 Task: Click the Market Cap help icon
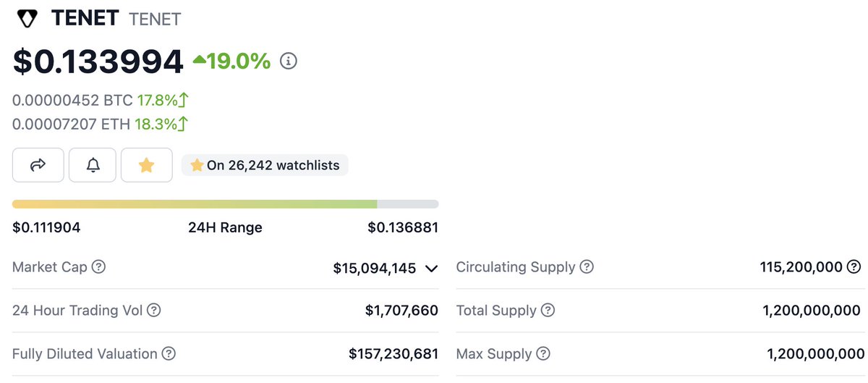pos(99,267)
